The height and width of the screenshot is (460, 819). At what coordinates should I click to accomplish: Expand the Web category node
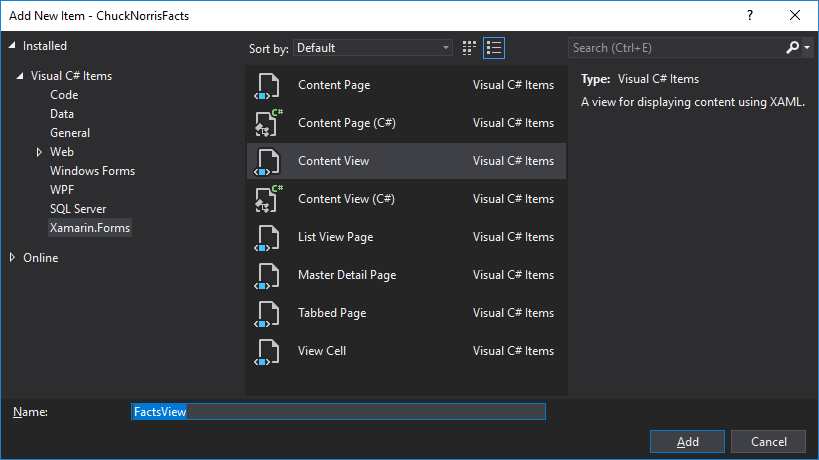(40, 152)
